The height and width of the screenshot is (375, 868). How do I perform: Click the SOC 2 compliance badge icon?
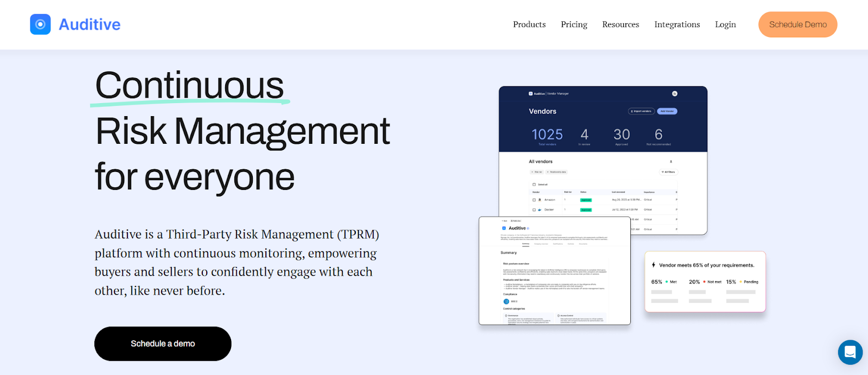tap(506, 301)
